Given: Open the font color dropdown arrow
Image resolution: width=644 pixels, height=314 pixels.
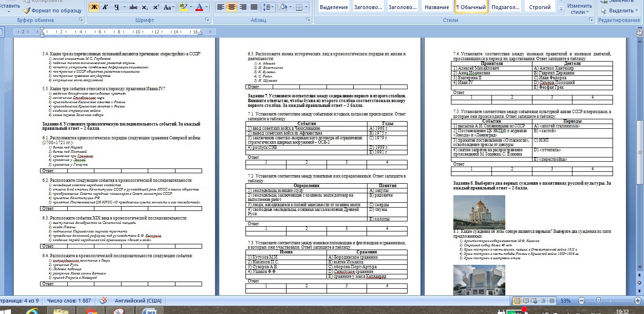Looking at the screenshot, I should [x=206, y=7].
